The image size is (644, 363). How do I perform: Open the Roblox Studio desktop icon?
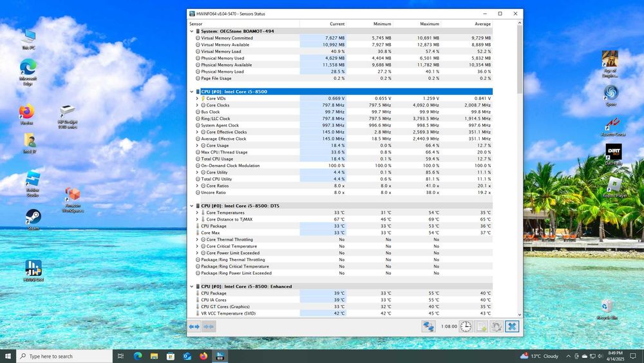pyautogui.click(x=32, y=184)
